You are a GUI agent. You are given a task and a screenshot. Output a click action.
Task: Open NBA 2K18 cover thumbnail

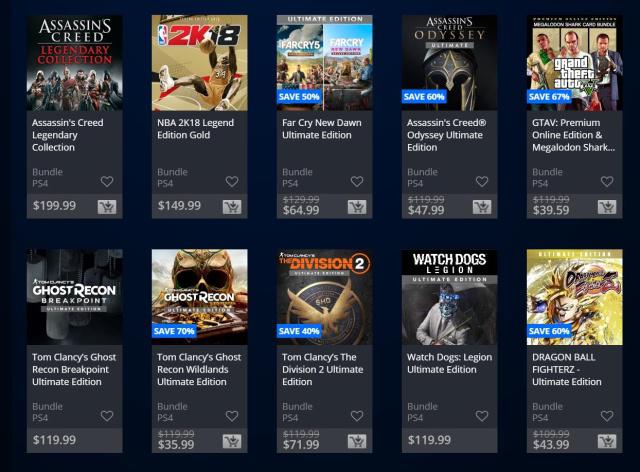pyautogui.click(x=200, y=63)
